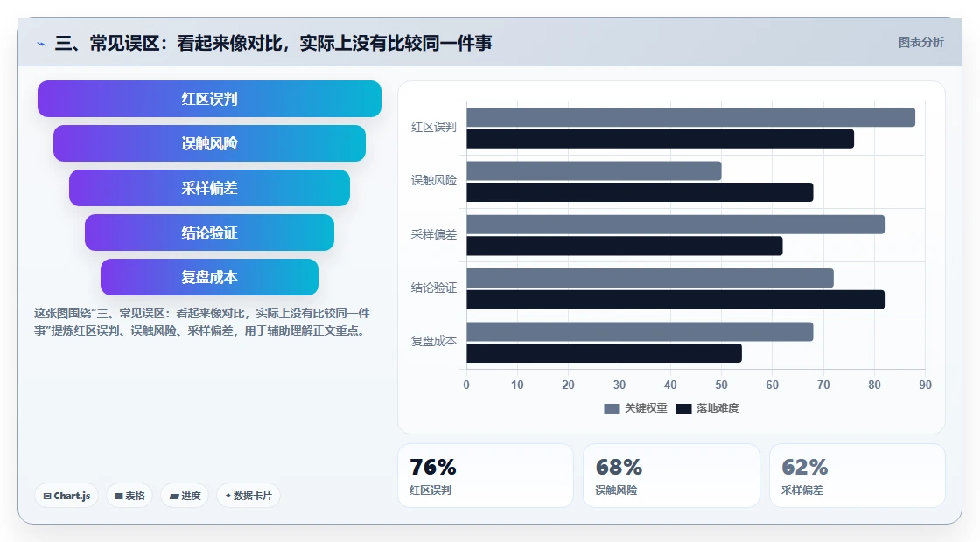
Task: Click the 落地难度 bar for 采样偏差
Action: click(x=625, y=246)
